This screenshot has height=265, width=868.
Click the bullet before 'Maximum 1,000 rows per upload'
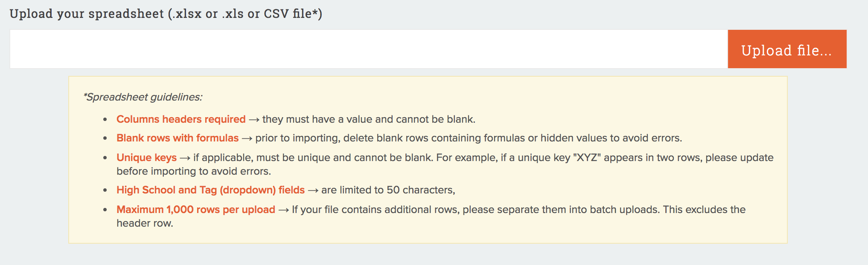[x=105, y=210]
